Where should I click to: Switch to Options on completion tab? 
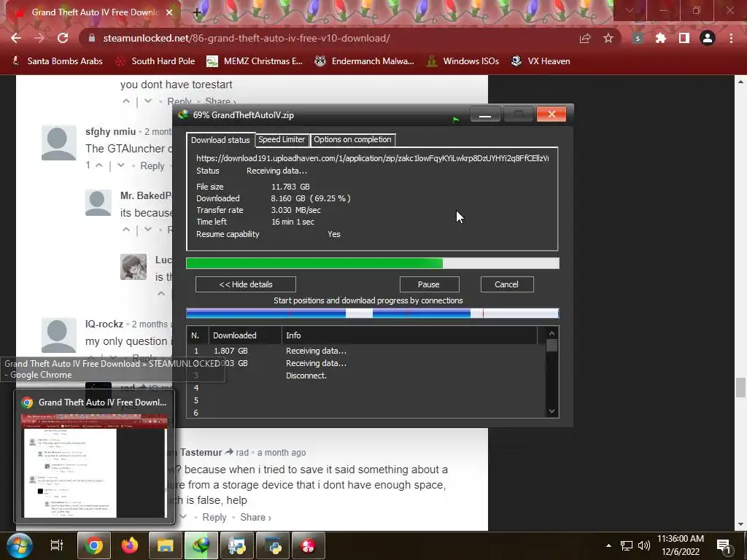point(352,139)
